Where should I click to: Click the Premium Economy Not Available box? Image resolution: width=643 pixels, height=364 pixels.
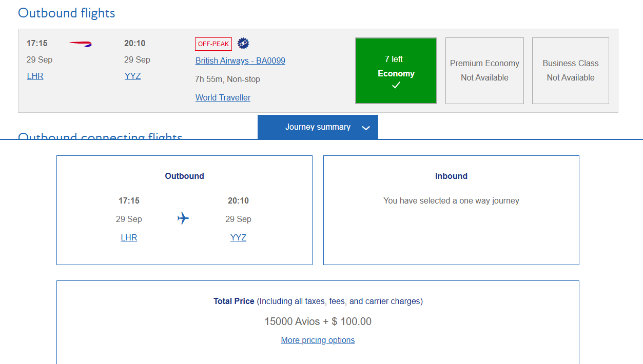(x=484, y=71)
